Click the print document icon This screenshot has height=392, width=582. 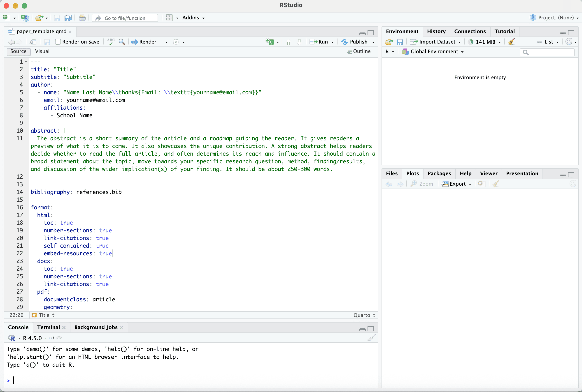[82, 18]
